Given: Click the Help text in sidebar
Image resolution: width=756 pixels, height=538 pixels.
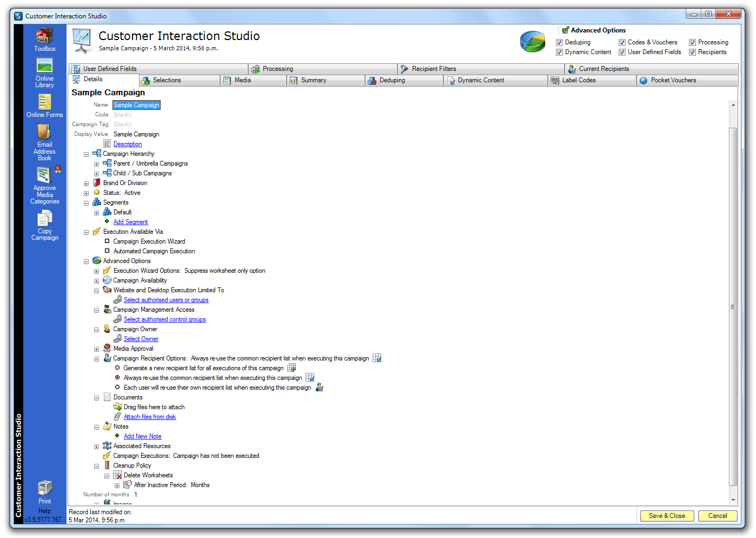Looking at the screenshot, I should click(x=44, y=511).
